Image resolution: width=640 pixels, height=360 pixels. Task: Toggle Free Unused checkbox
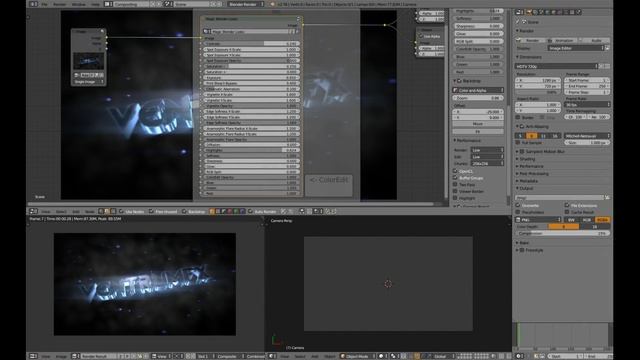pyautogui.click(x=151, y=211)
